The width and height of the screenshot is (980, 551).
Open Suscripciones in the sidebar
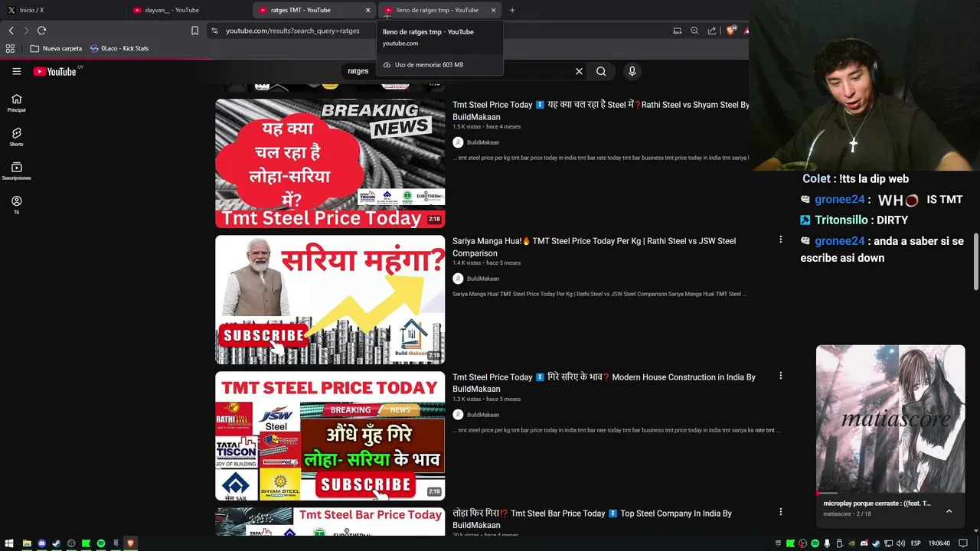(16, 171)
